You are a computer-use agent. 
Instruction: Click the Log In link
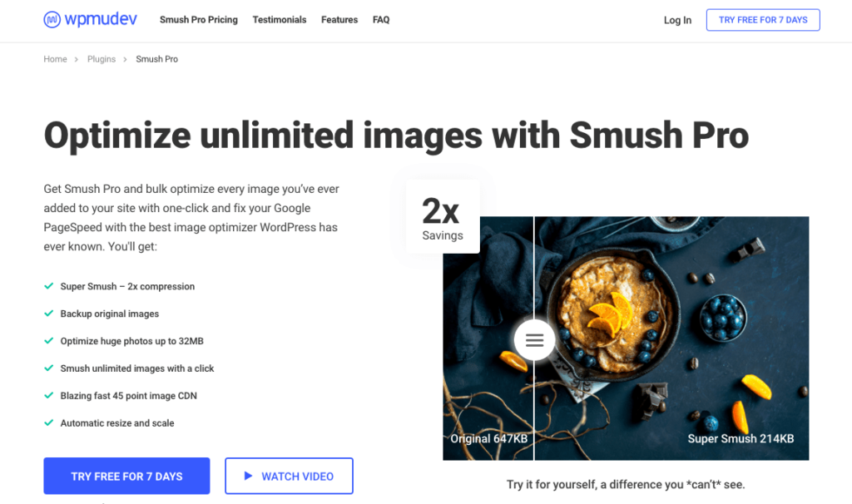(x=677, y=20)
